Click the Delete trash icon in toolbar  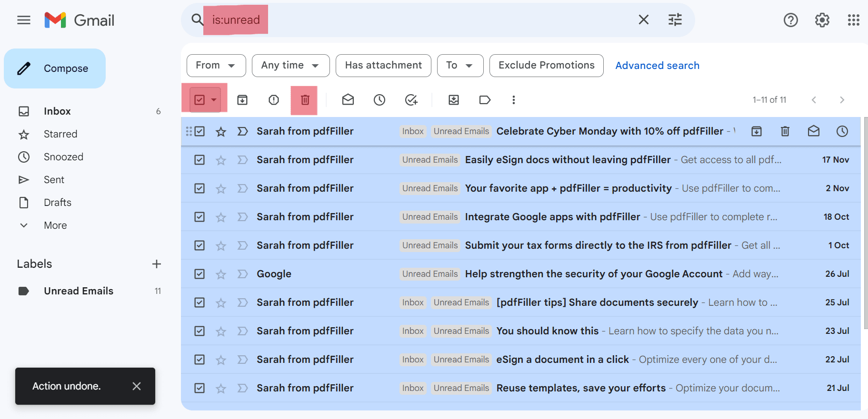305,100
